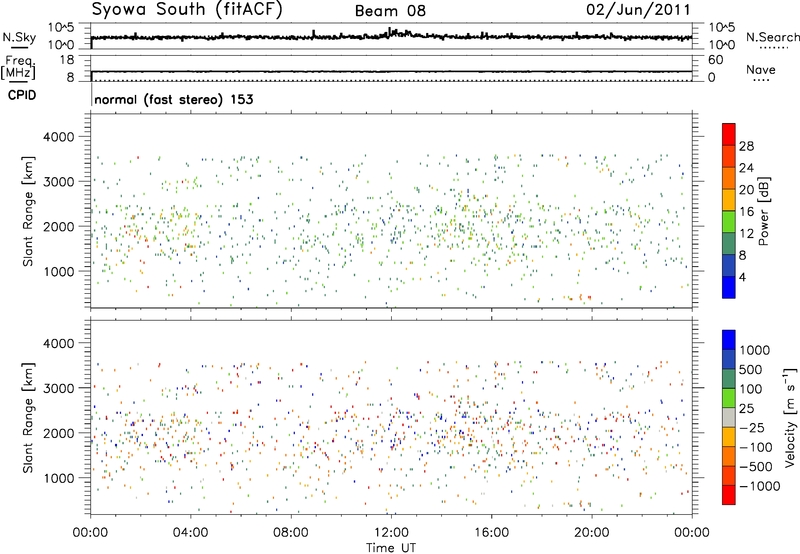
Task: Click the '24' label on power colorbar
Action: [x=746, y=168]
